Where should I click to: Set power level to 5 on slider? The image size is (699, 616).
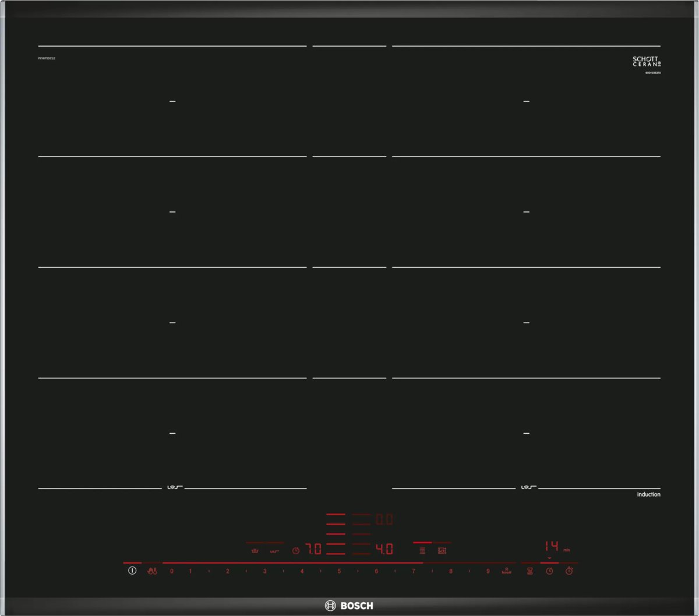point(339,571)
